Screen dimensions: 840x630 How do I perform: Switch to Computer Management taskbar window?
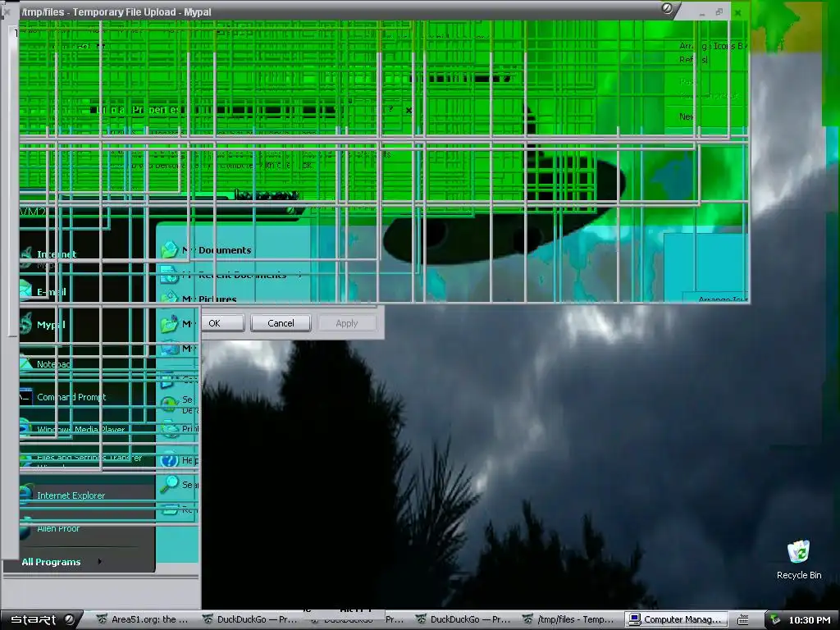pyautogui.click(x=676, y=619)
